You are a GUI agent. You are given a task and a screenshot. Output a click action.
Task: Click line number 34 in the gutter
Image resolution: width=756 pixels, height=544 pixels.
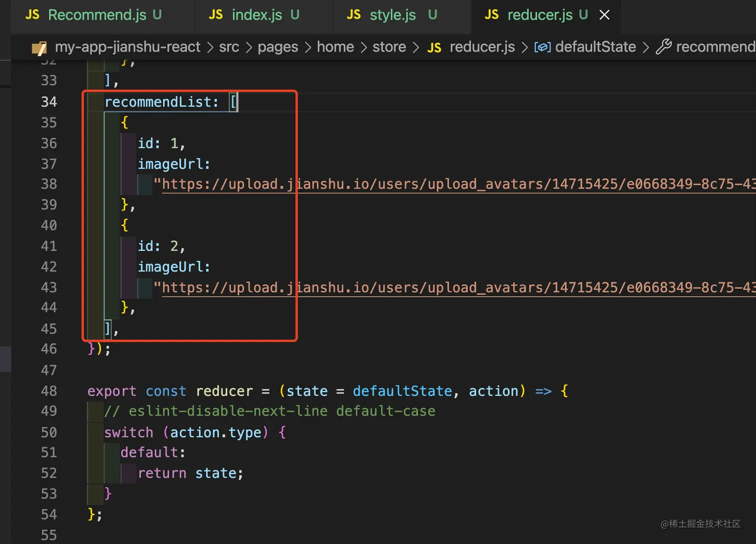tap(49, 102)
